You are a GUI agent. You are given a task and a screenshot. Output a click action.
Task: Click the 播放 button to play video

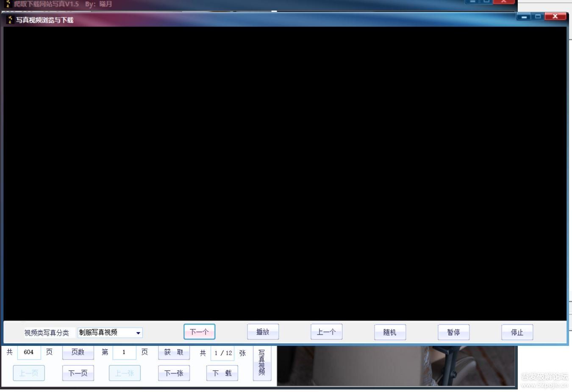263,332
